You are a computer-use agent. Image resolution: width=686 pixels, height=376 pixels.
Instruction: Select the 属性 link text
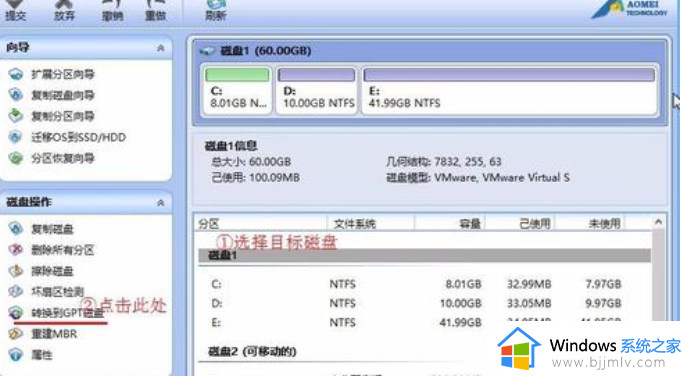coord(42,355)
